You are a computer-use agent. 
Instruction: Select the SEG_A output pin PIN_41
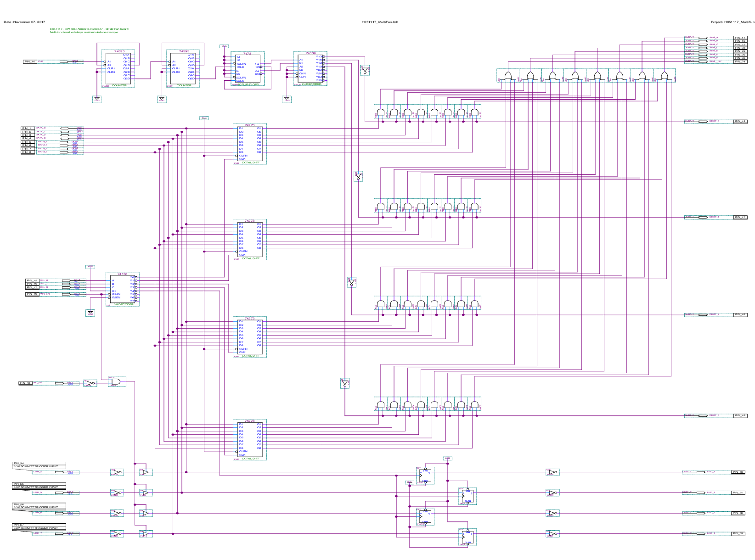(740, 38)
